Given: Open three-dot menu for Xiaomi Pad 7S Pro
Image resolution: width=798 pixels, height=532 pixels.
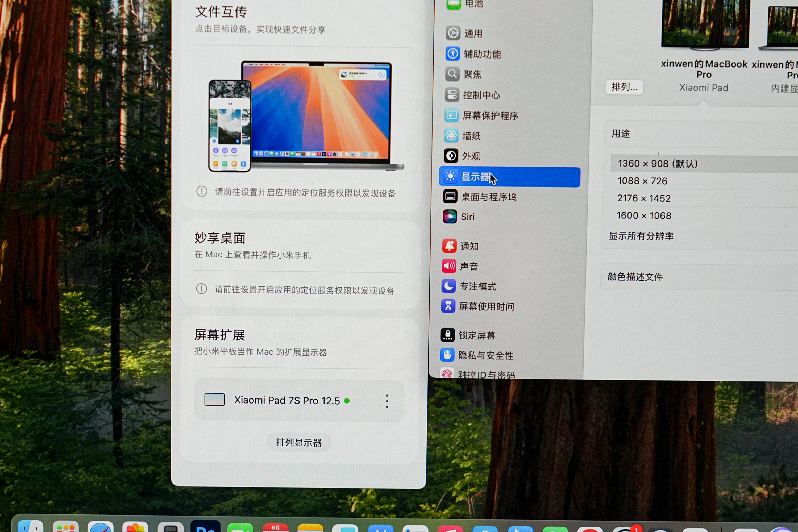Looking at the screenshot, I should (x=387, y=401).
